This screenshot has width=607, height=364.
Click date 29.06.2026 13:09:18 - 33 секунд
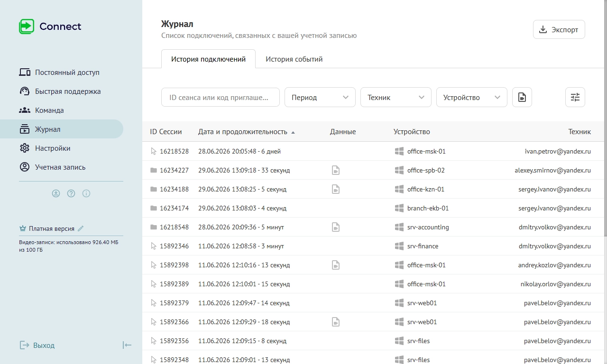click(244, 170)
